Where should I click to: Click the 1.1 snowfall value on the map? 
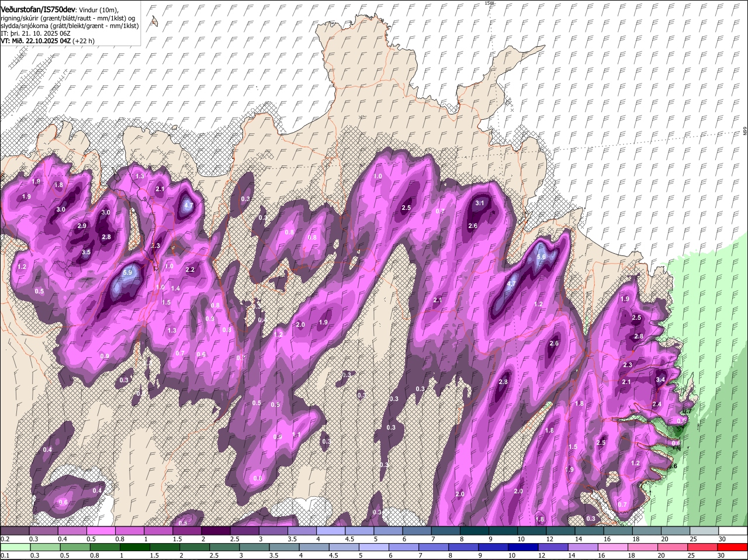coord(296,435)
